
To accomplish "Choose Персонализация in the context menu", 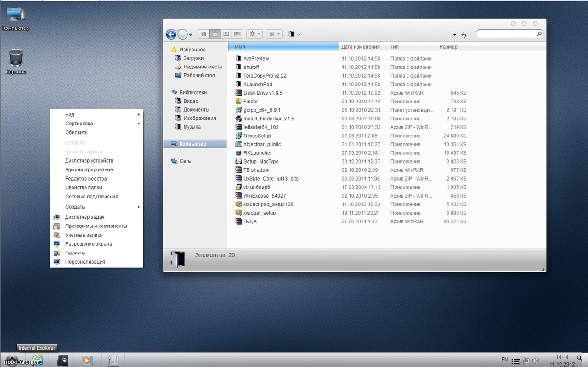I will pos(85,262).
